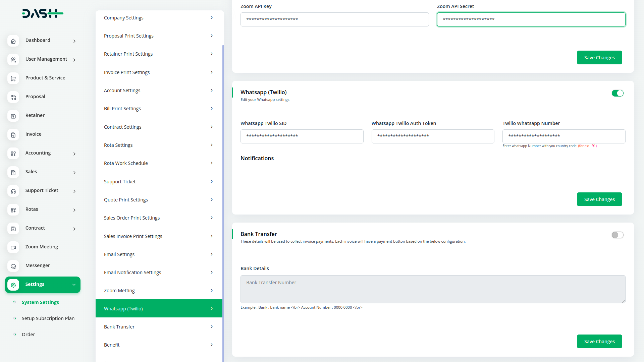Save changes in Whatsapp Twilio section
Image resolution: width=644 pixels, height=362 pixels.
click(x=599, y=199)
